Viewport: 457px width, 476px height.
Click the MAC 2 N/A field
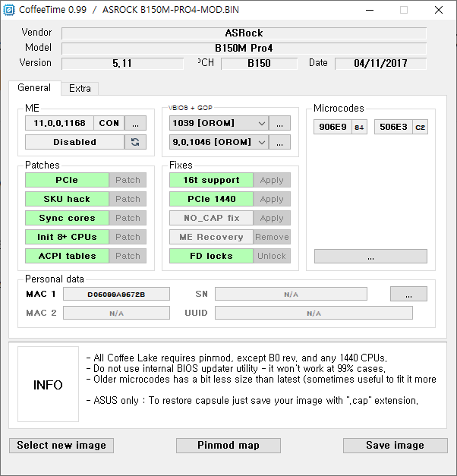coord(116,313)
